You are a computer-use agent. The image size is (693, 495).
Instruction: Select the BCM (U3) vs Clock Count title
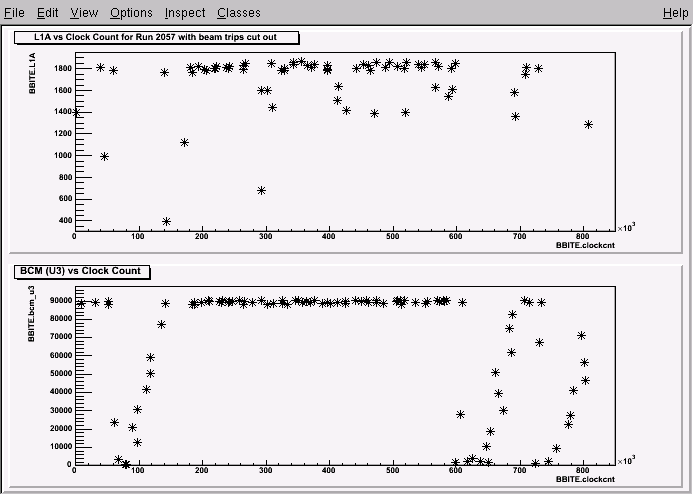tap(82, 271)
